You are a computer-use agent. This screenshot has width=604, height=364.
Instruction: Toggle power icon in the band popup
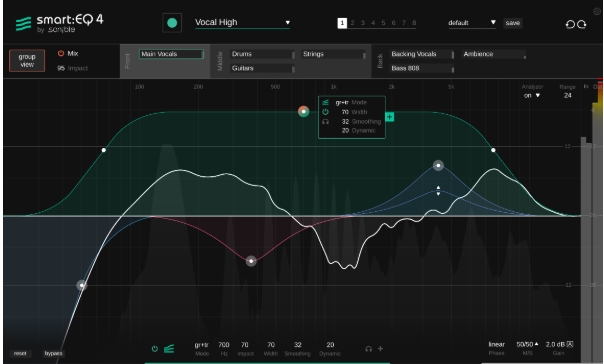[x=325, y=112]
